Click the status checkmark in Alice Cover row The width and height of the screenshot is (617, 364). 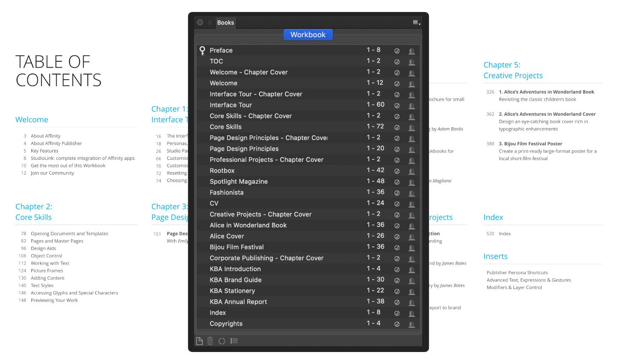click(397, 236)
